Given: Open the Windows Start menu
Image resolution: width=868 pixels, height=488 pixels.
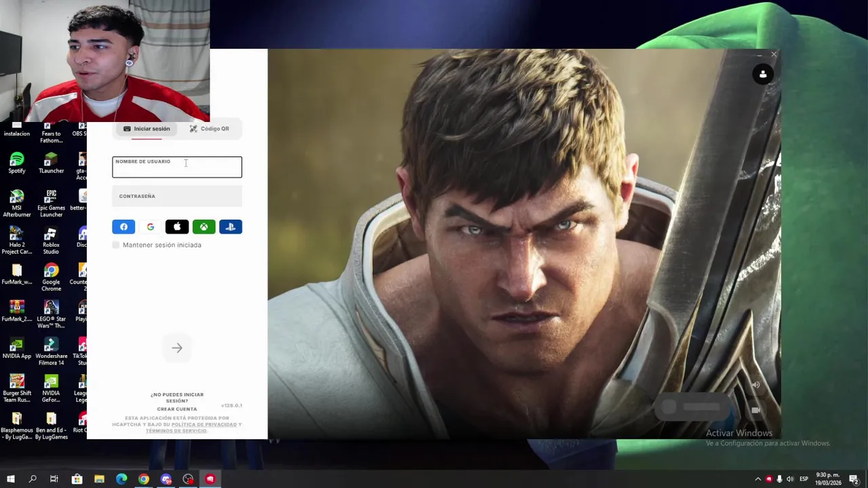Looking at the screenshot, I should (x=10, y=479).
